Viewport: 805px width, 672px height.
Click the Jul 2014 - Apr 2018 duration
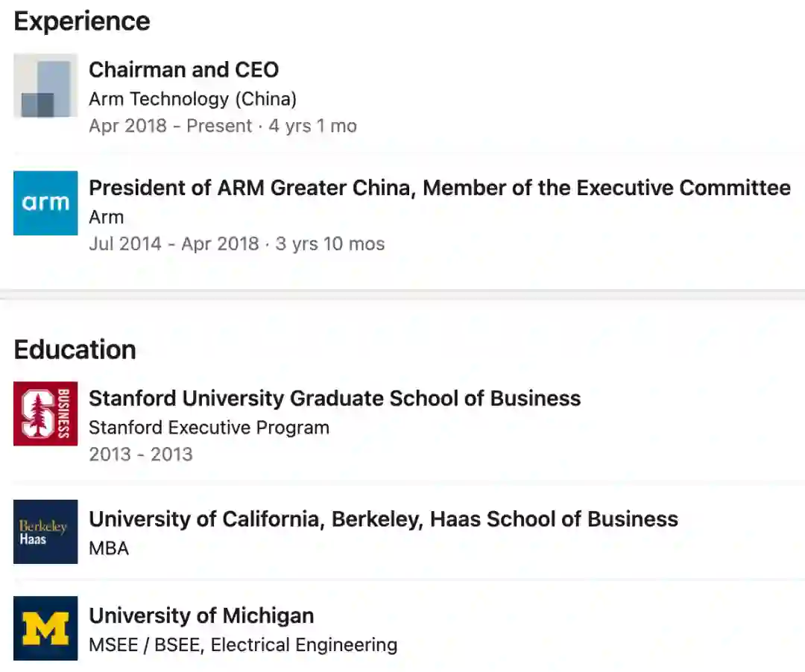tap(236, 244)
